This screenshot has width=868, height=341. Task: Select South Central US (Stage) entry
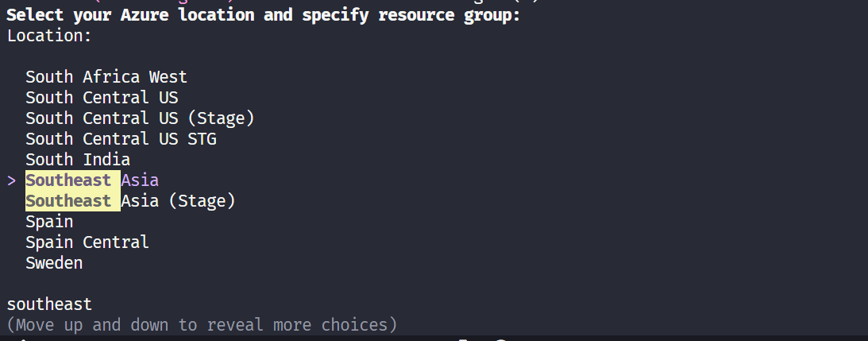[139, 118]
